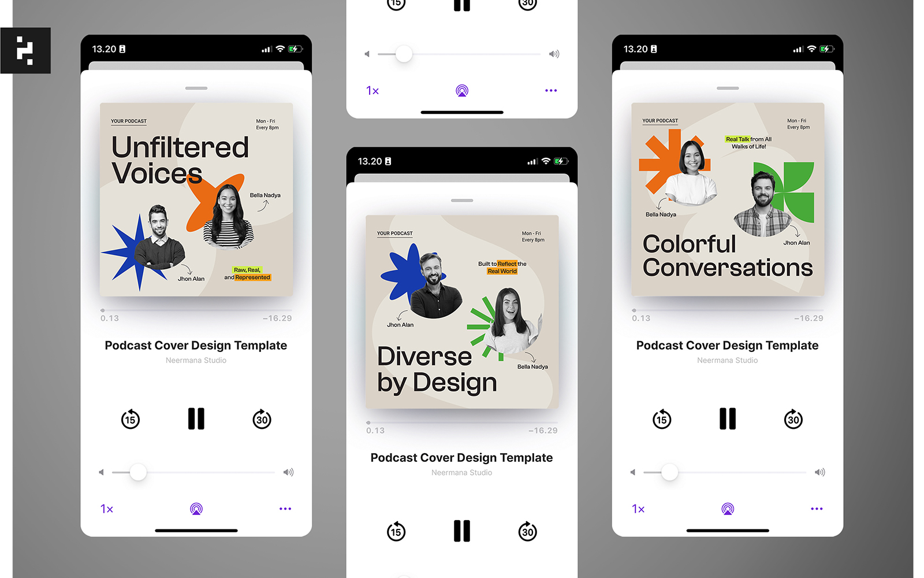Screen dimensions: 924x578
Task: Open the three-dot menu in the Colorful Conversations player
Action: [817, 509]
